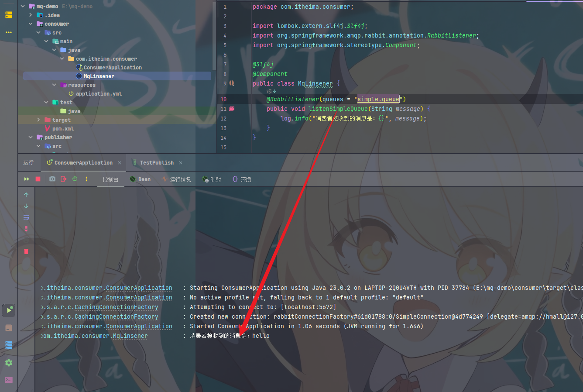The image size is (583, 392).
Task: Click the red exit icon in run toolbar
Action: 64,179
